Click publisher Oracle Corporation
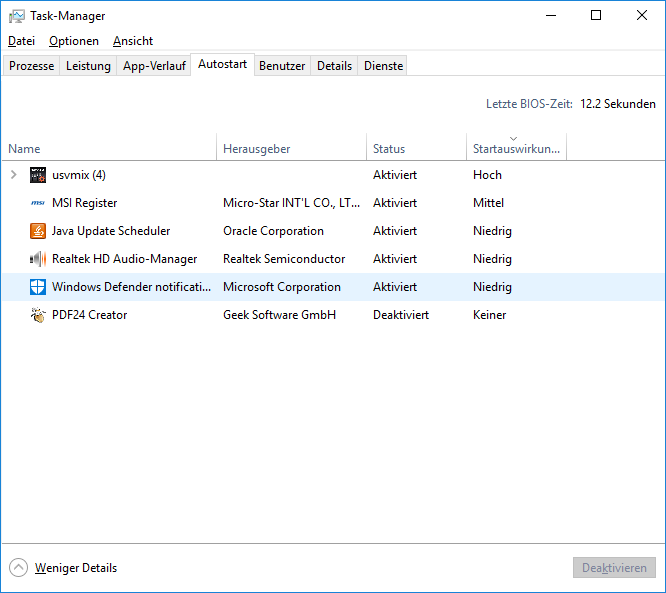 [273, 231]
